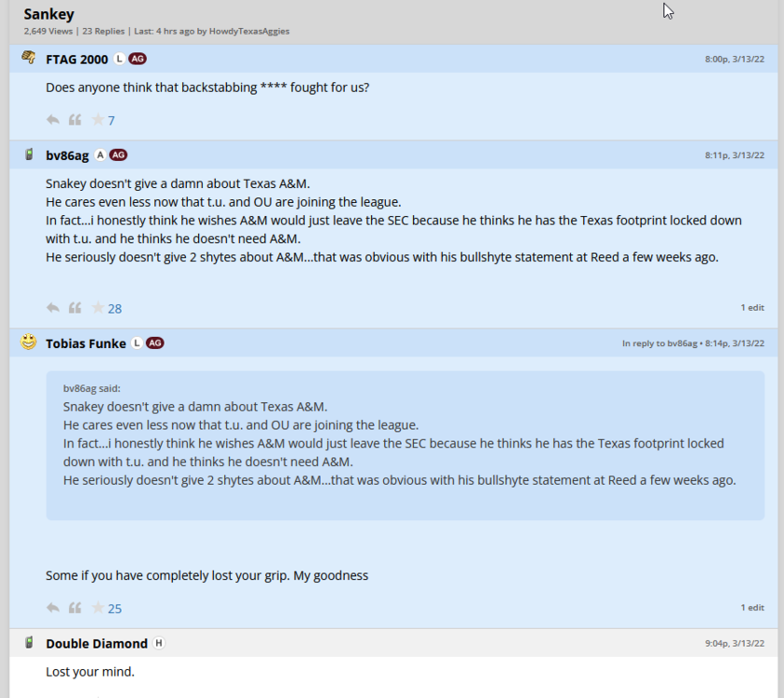The width and height of the screenshot is (784, 698).
Task: Click reply arrow under Tobias Funke's post
Action: (x=53, y=608)
